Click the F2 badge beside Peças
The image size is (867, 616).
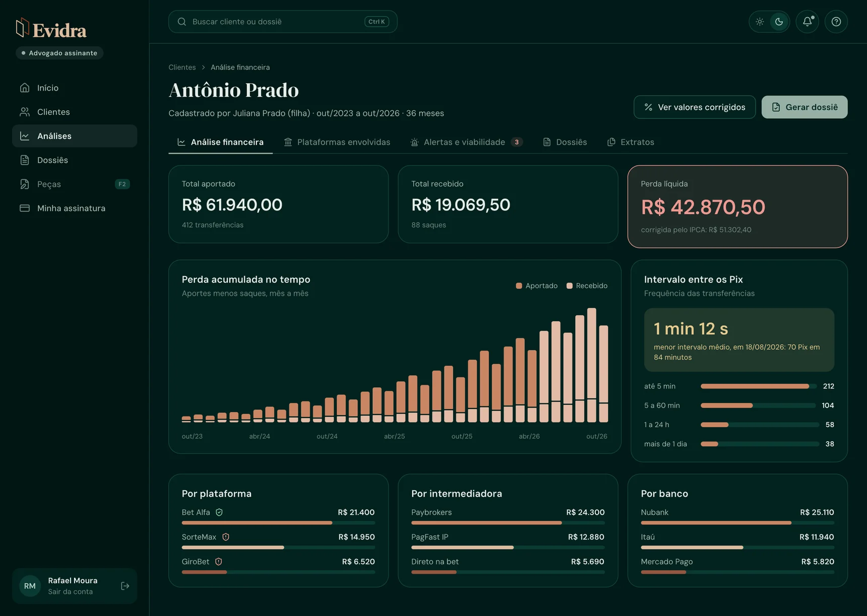click(x=122, y=184)
